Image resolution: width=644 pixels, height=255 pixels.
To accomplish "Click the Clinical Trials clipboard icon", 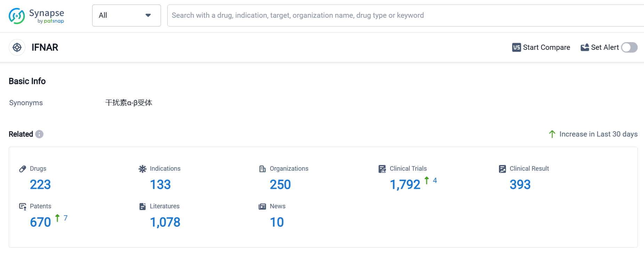I will click(x=382, y=169).
